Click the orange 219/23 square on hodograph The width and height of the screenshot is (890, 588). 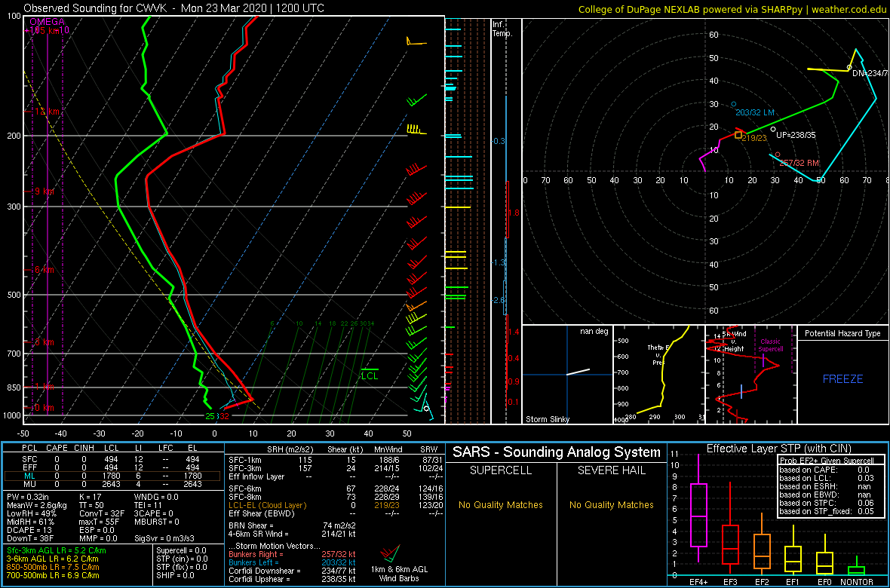[738, 135]
